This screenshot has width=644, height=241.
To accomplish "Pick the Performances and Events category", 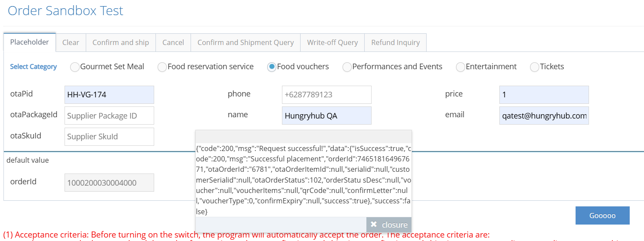I will 347,67.
